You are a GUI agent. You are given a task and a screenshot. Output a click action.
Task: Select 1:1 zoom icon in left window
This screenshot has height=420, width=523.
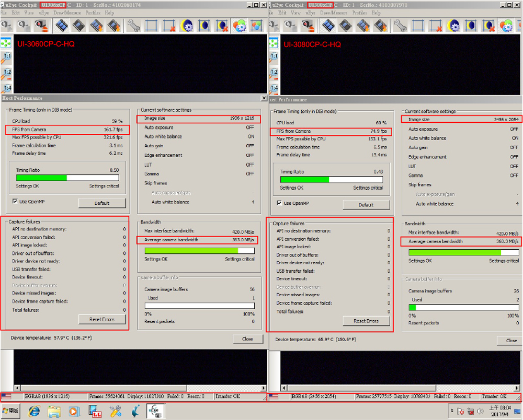(7, 57)
